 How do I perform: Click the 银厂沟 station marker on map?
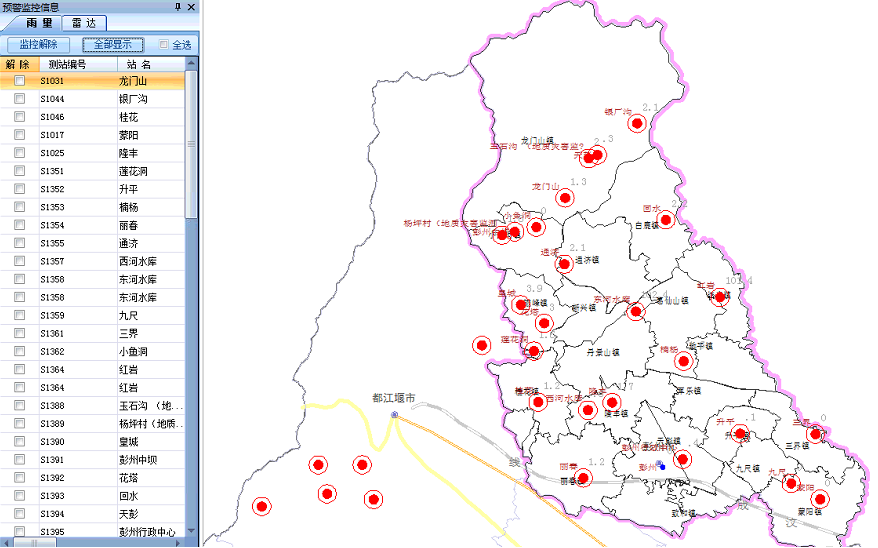(636, 124)
